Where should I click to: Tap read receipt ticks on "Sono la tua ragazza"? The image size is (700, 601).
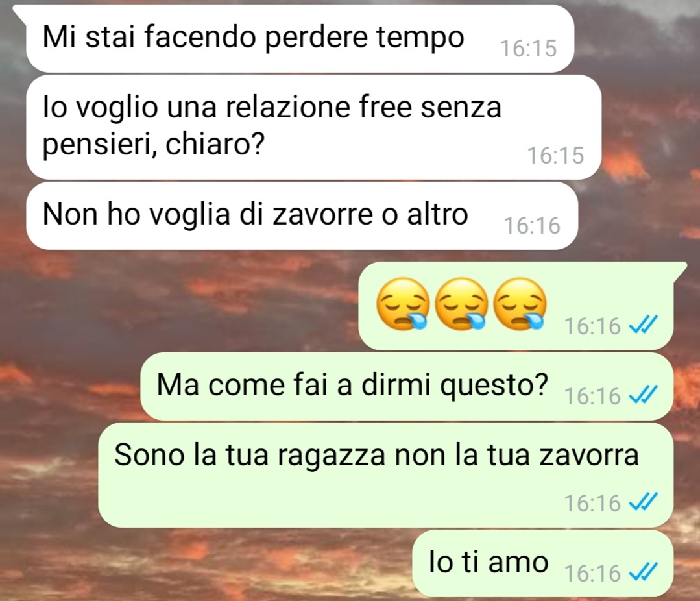(x=644, y=502)
